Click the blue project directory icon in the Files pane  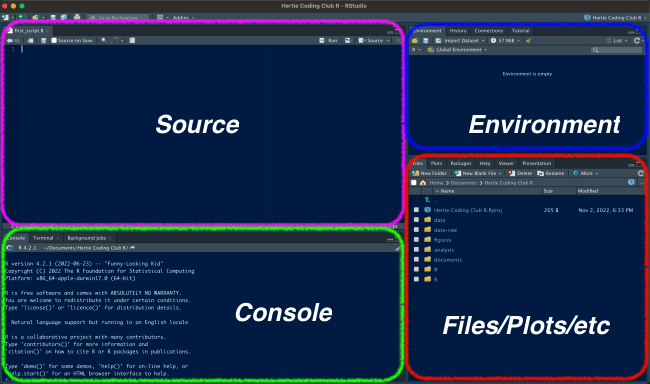pyautogui.click(x=631, y=182)
